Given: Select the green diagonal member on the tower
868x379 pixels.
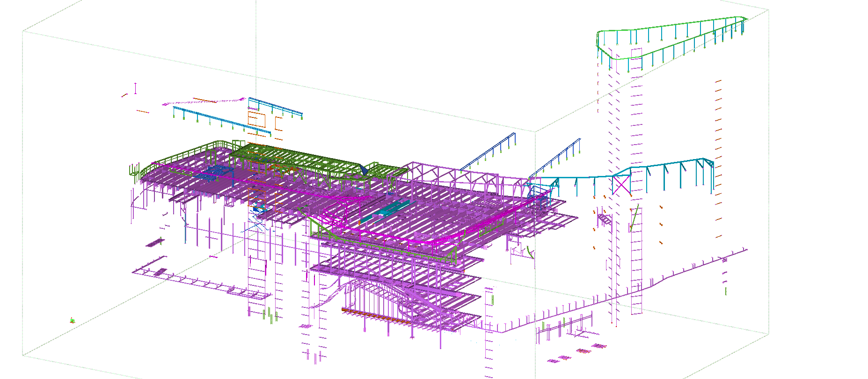Looking at the screenshot, I should tap(634, 218).
